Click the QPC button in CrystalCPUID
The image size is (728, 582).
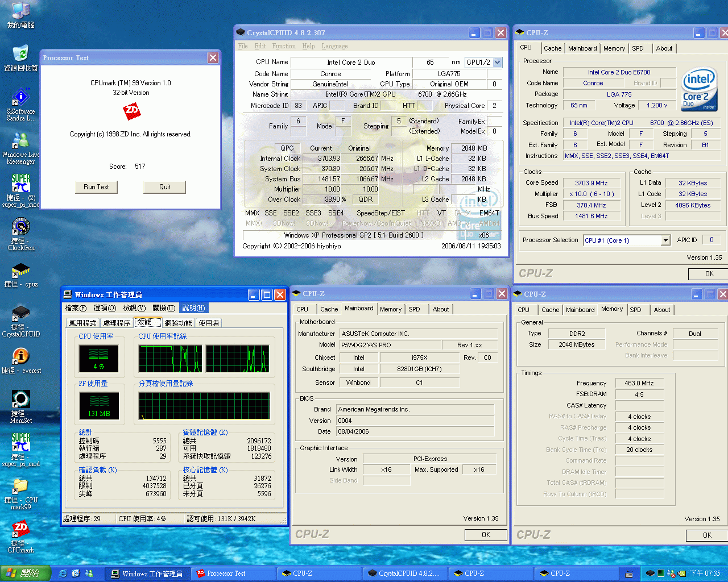pyautogui.click(x=287, y=148)
